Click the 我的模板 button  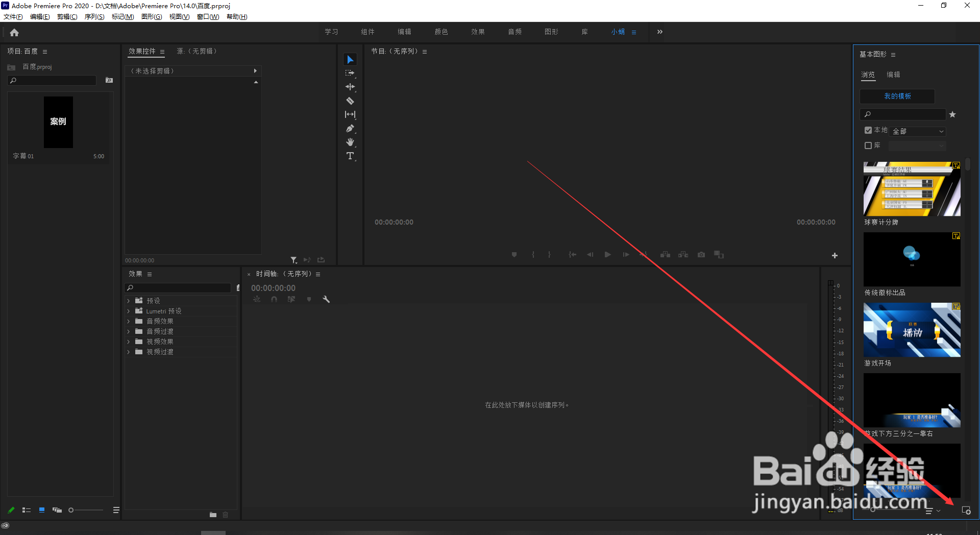(x=897, y=96)
